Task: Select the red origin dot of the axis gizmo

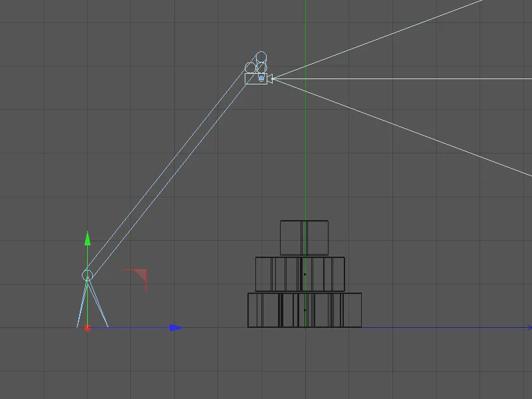Action: [87, 328]
